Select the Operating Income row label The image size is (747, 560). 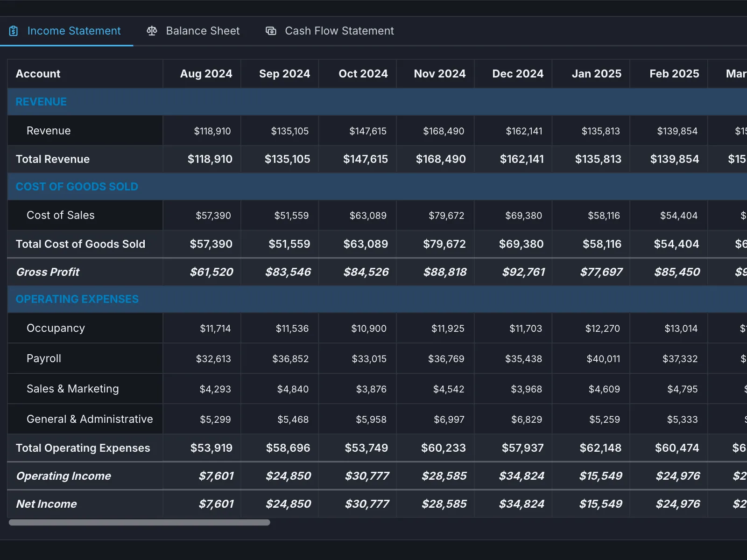pyautogui.click(x=63, y=476)
